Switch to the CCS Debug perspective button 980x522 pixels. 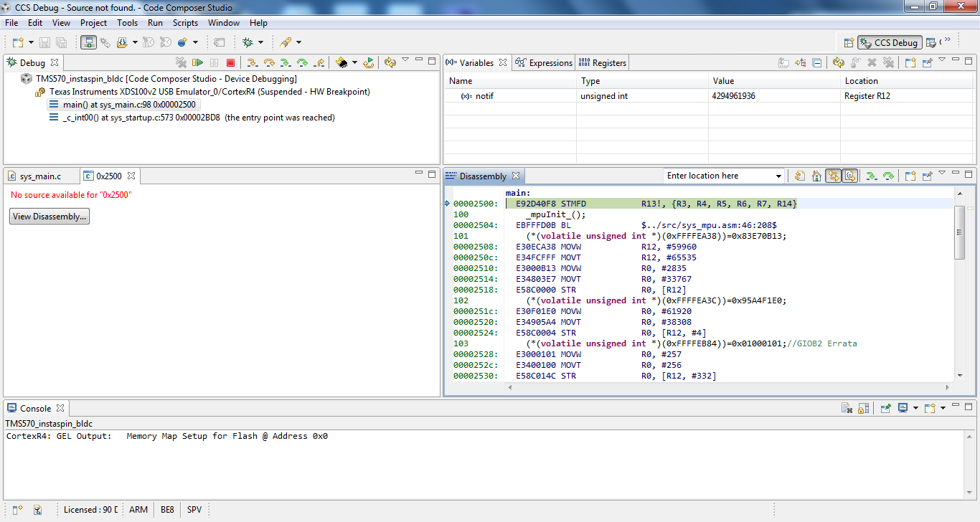[x=890, y=42]
